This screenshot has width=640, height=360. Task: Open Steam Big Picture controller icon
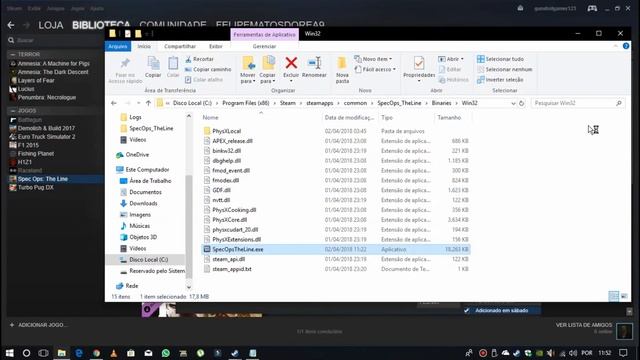click(592, 8)
